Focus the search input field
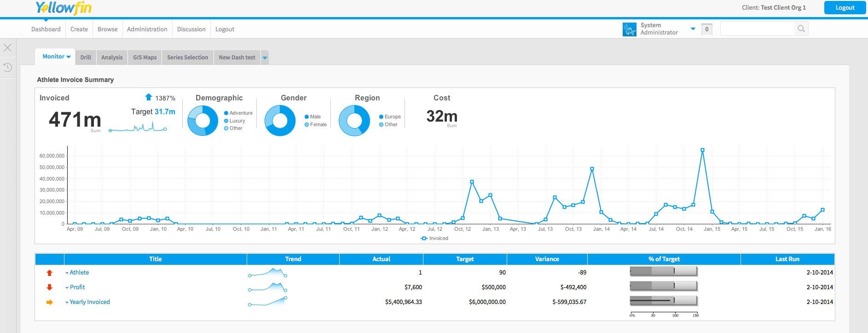868x333 pixels. (758, 29)
